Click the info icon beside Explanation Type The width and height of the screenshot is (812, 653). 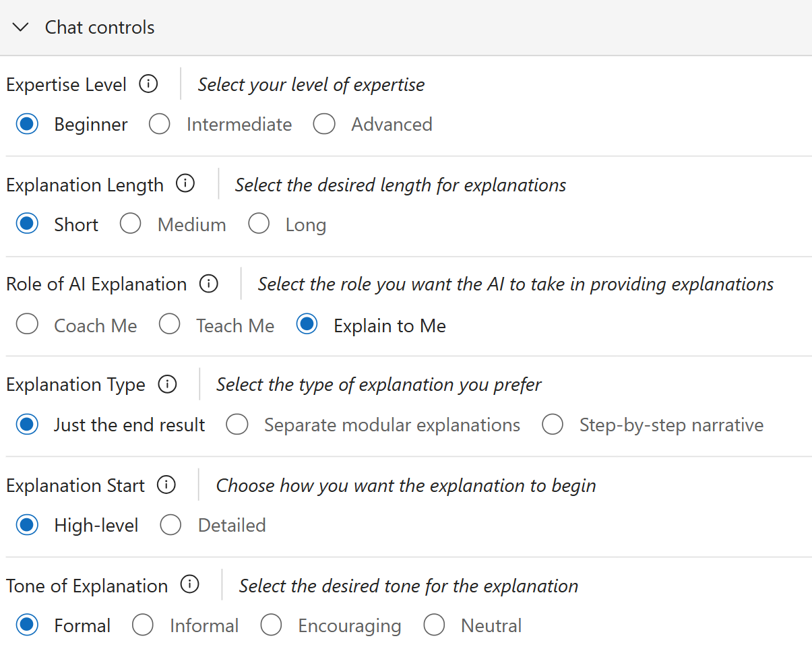pyautogui.click(x=167, y=384)
